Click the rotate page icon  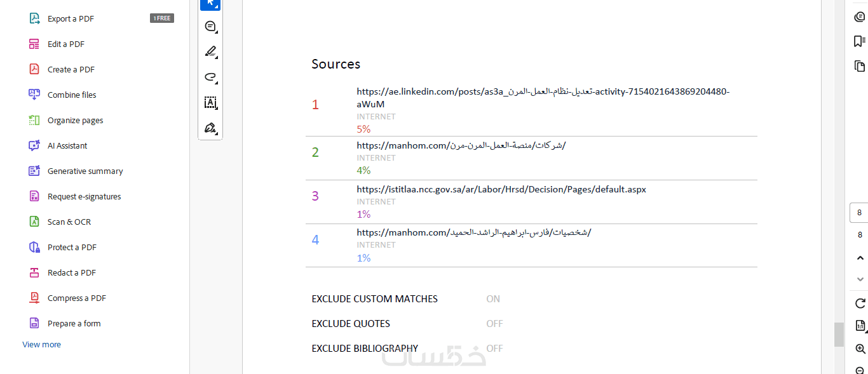tap(860, 304)
